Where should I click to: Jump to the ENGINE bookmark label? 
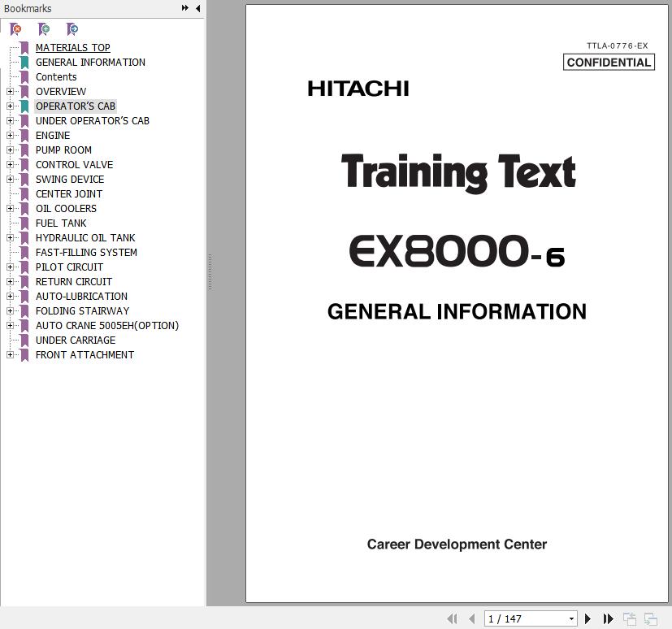point(53,136)
